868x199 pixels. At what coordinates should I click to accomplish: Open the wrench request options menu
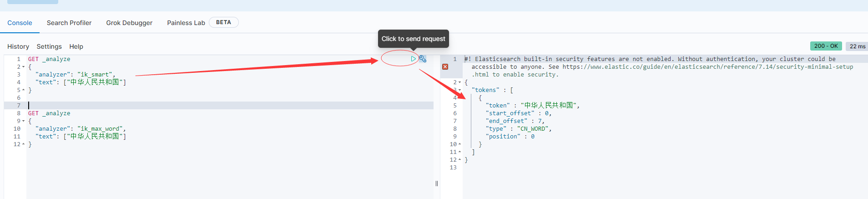tap(423, 59)
